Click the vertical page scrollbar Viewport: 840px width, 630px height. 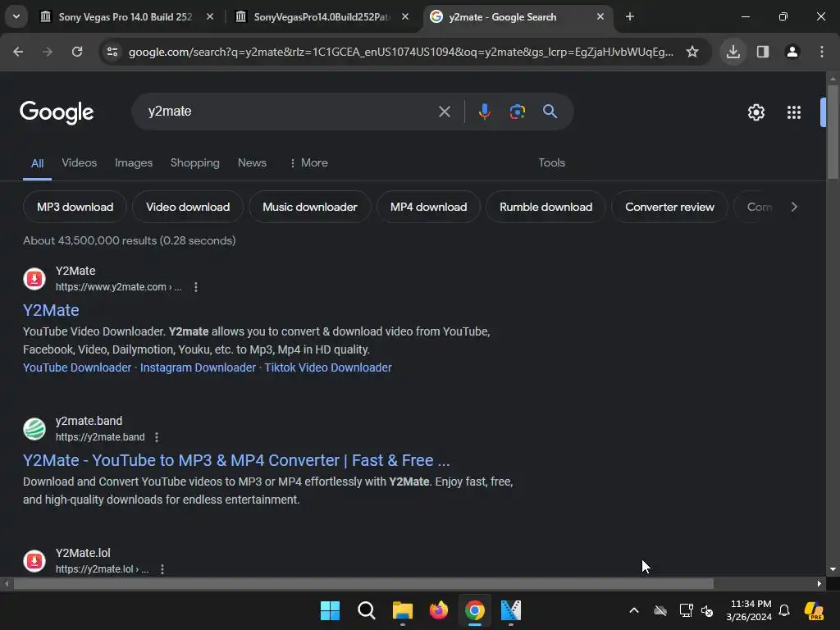point(833,131)
